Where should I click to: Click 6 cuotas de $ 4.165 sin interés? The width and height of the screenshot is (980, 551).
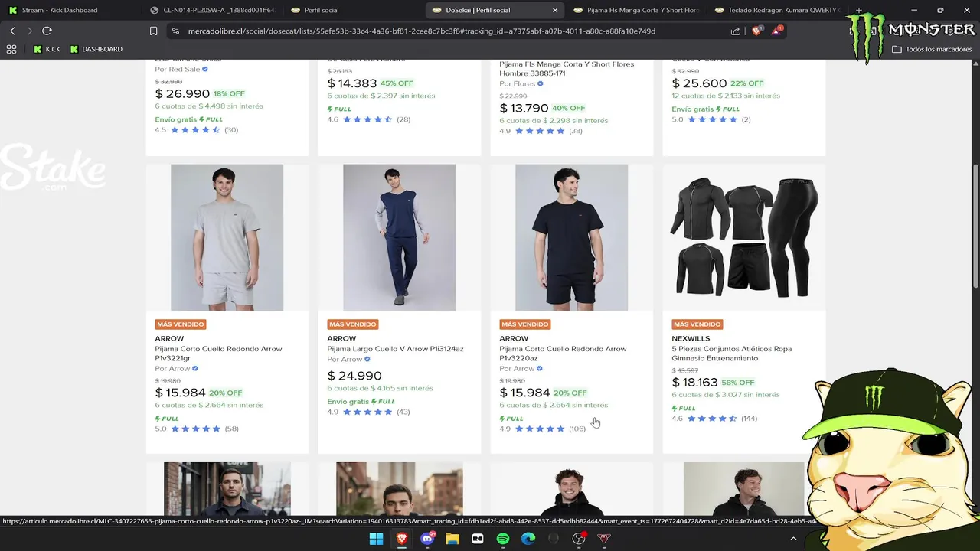click(380, 388)
